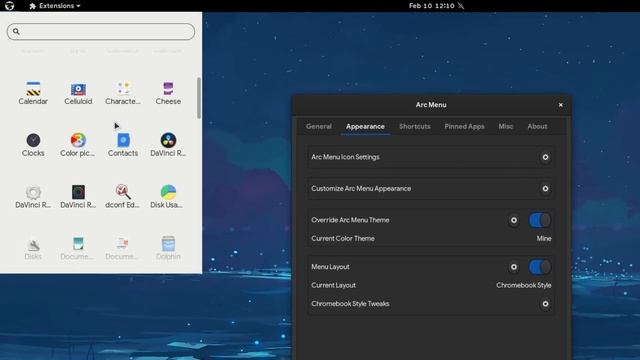Open Disk Usage Analyzer
640x360 pixels.
tap(168, 197)
